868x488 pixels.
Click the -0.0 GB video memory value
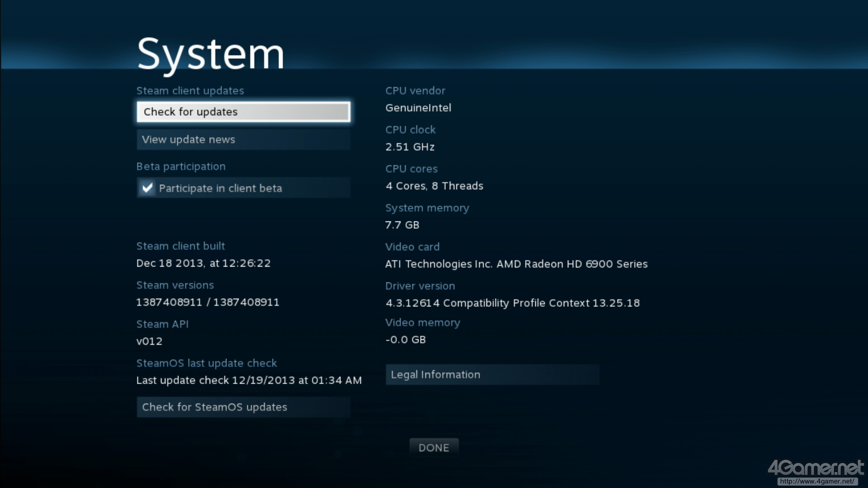(405, 340)
